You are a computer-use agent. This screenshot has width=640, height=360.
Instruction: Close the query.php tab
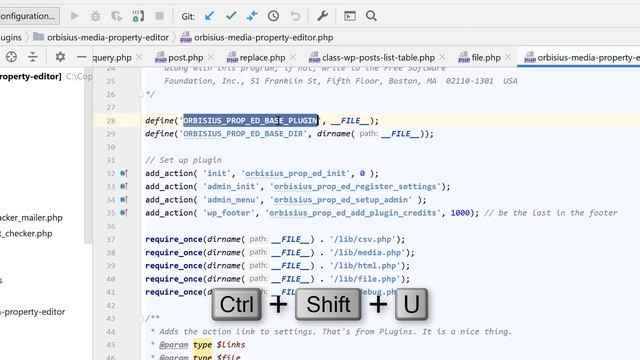coord(139,57)
